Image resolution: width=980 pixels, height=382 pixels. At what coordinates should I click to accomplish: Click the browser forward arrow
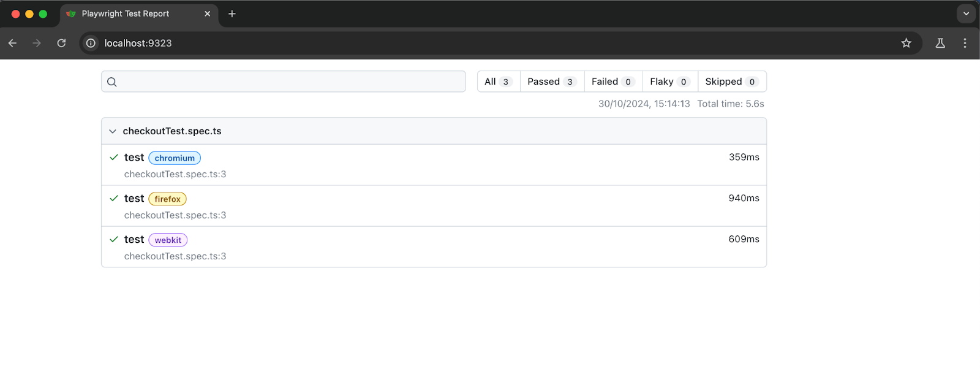37,43
